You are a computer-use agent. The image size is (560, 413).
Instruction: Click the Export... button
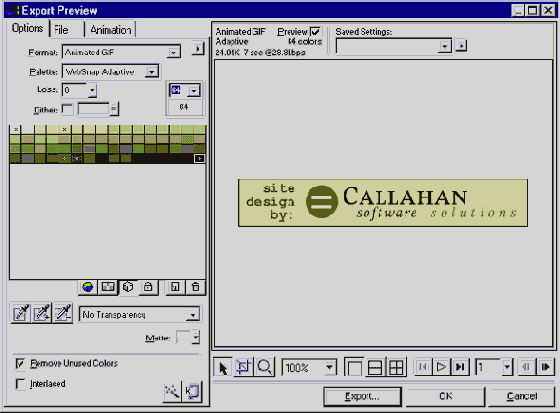click(362, 396)
